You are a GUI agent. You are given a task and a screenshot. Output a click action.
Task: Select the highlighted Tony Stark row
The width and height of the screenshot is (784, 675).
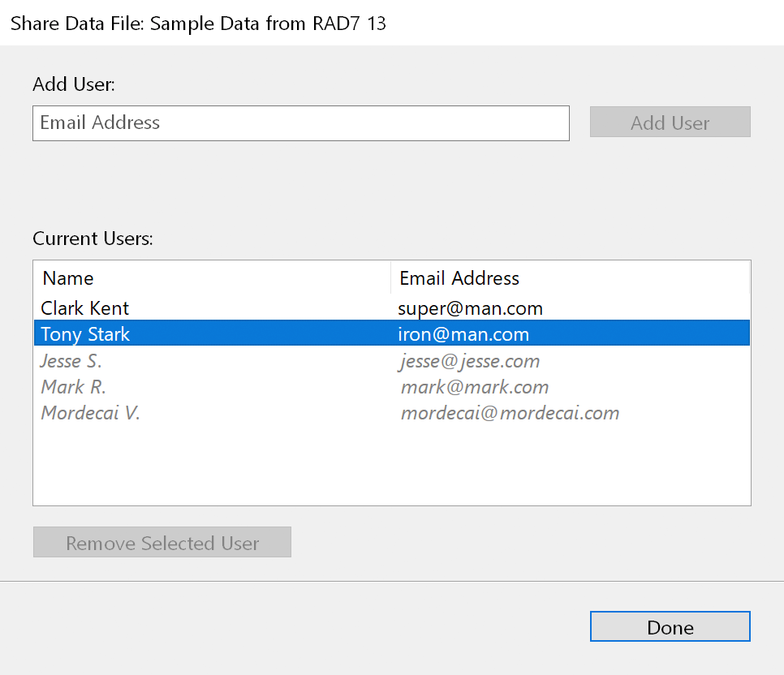85,334
